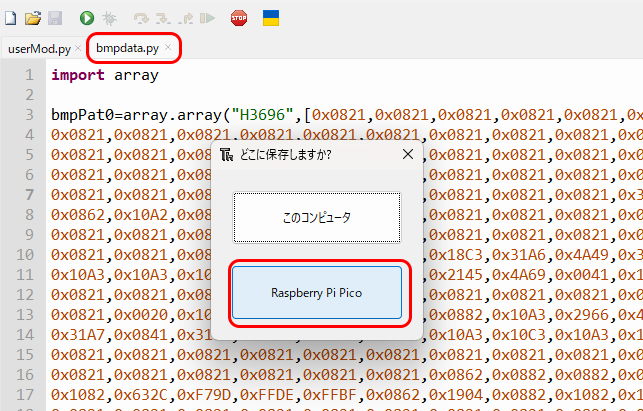Click the 0x10A2 value on line 8
Screen dimensions: 643x411
pyautogui.click(x=141, y=215)
